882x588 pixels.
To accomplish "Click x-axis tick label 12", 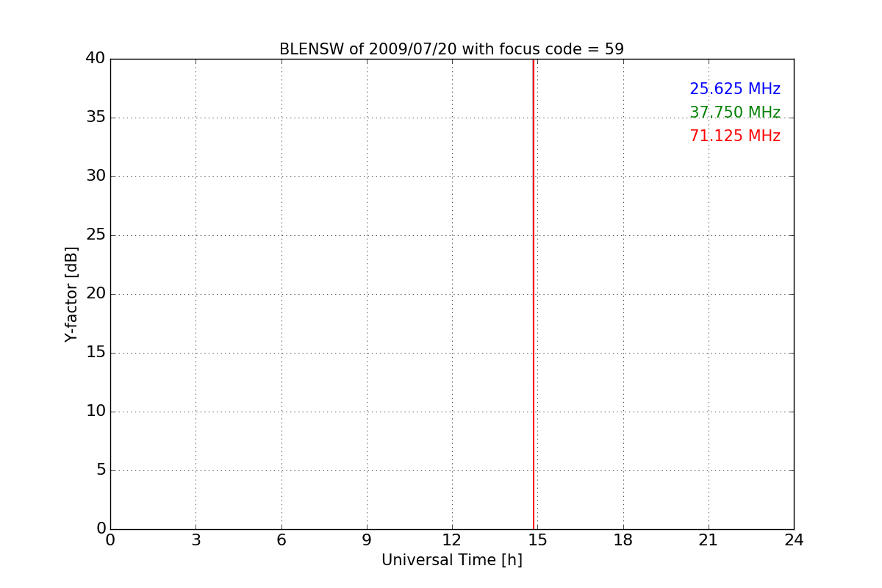I will pyautogui.click(x=452, y=540).
